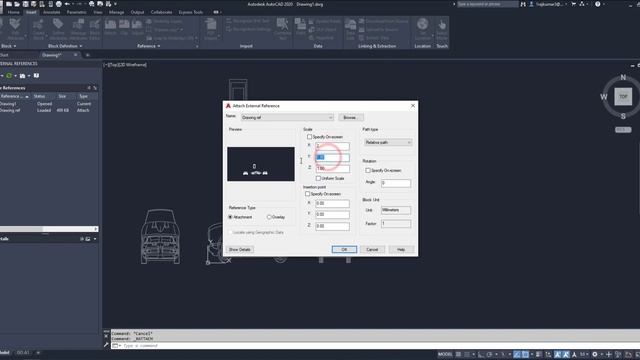Open the Parametric ribbon tab
The image size is (640, 360).
point(76,12)
